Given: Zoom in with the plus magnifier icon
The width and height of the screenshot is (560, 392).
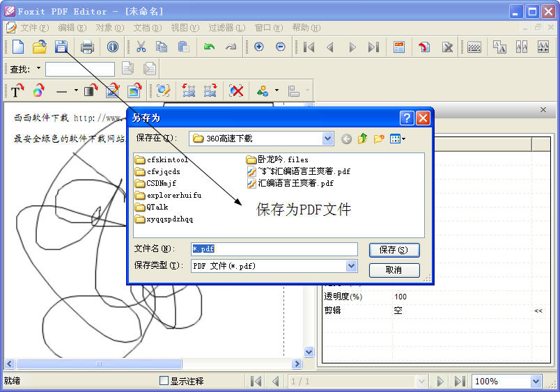Looking at the screenshot, I should click(259, 47).
